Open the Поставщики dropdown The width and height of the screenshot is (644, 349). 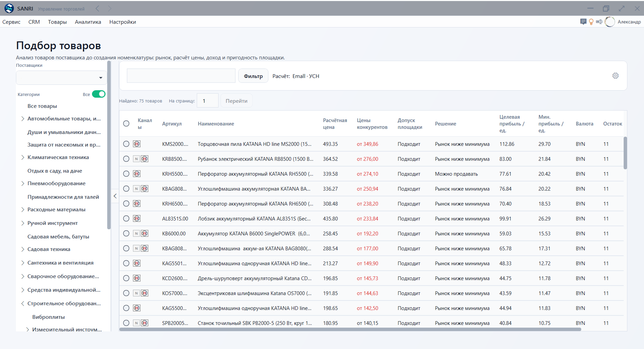[x=61, y=78]
